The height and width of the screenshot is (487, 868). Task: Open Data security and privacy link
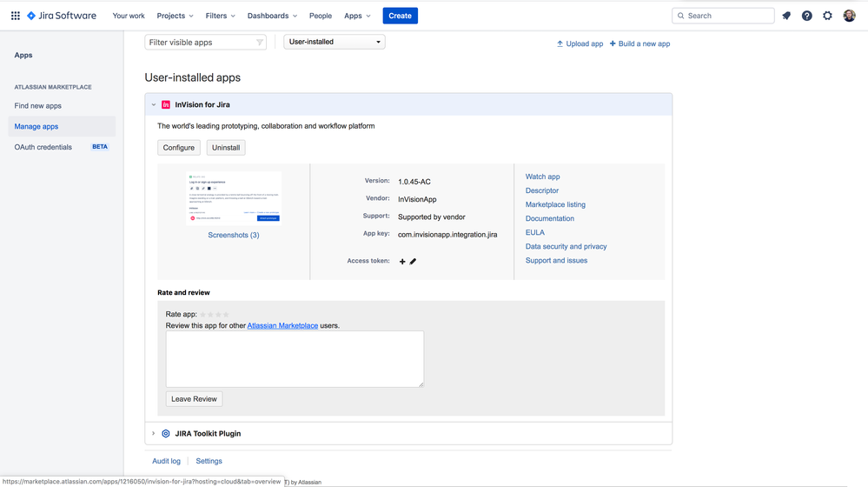click(566, 247)
